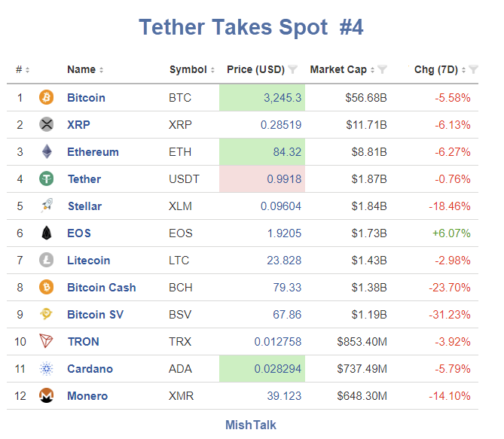Click the pink-highlighted Tether price cell
This screenshot has width=504, height=439.
pos(261,179)
